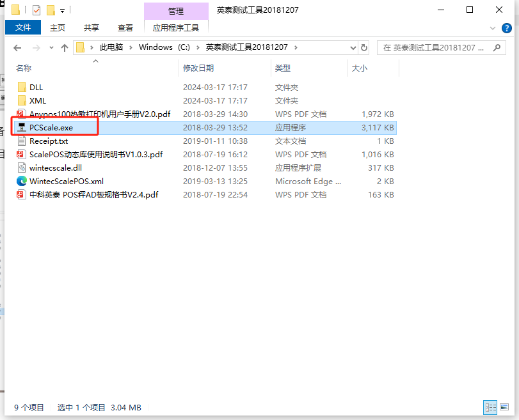Expand the chevron after Windows (C:) breadcrumb
This screenshot has width=519, height=420.
tap(198, 47)
